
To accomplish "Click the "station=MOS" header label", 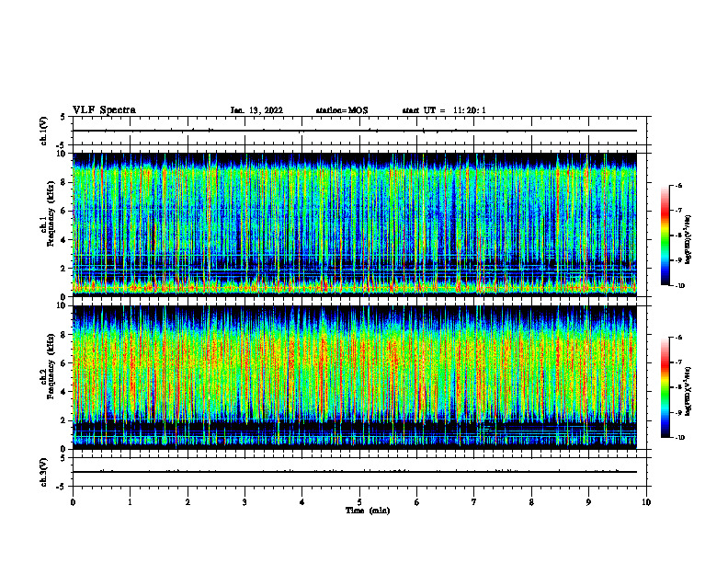I will tap(342, 110).
